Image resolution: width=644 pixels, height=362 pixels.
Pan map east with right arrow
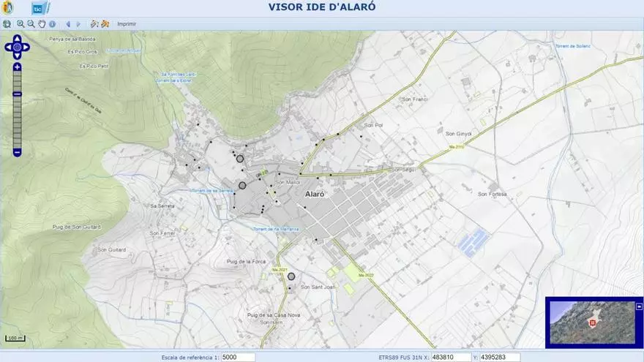[26, 48]
